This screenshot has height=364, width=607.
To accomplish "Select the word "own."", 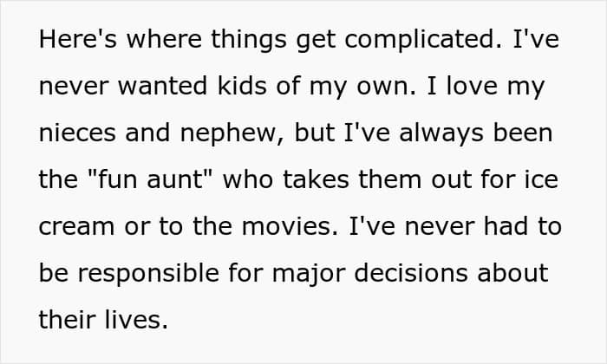I will (x=386, y=87).
